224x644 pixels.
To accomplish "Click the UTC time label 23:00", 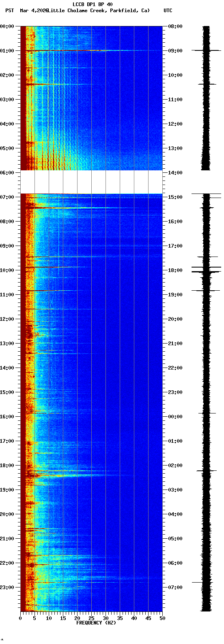I will click(x=175, y=392).
